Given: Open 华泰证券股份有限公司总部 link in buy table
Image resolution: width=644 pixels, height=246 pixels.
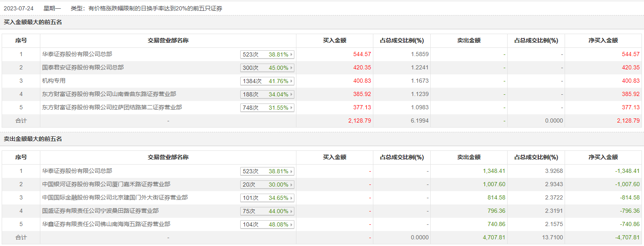Looking at the screenshot, I should (77, 54).
